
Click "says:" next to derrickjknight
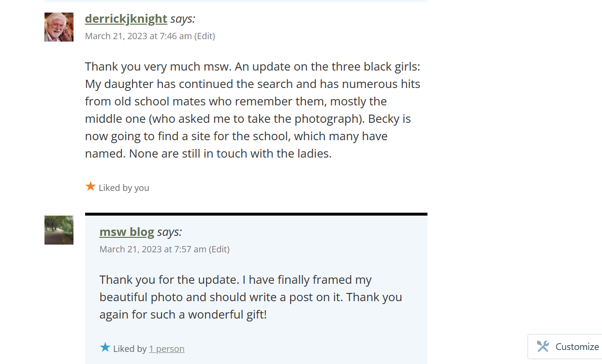[x=183, y=19]
